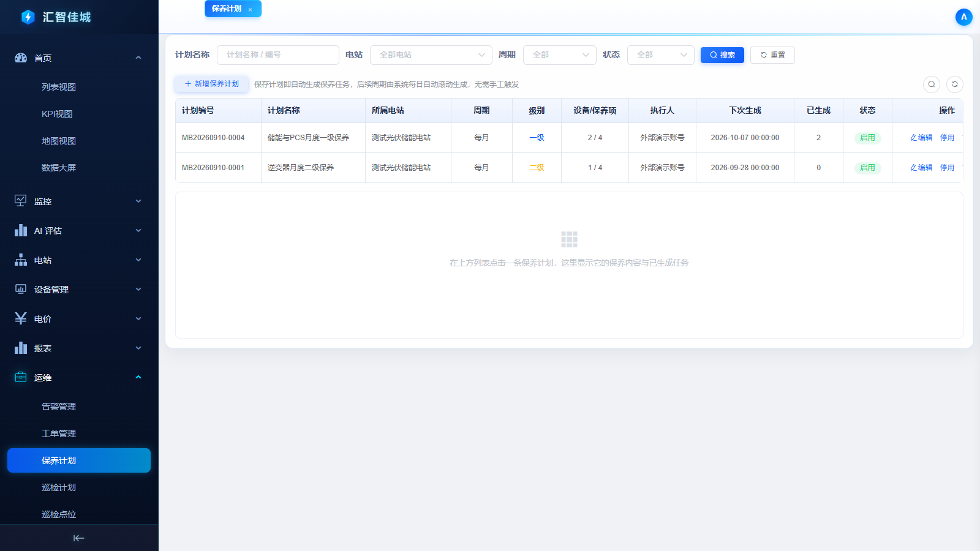Focus the 计划名称 search input
Viewport: 980px width, 551px height.
pyautogui.click(x=278, y=55)
